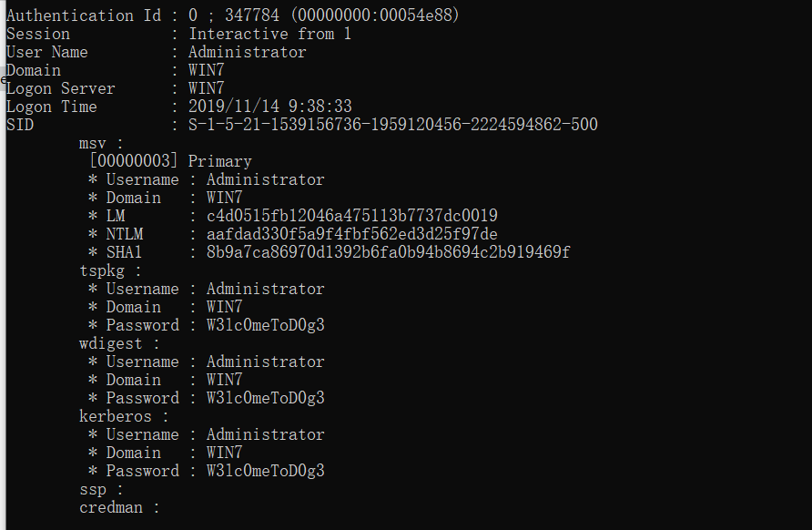Click the Session value 'Interactive from 1'
The image size is (812, 530).
269,34
